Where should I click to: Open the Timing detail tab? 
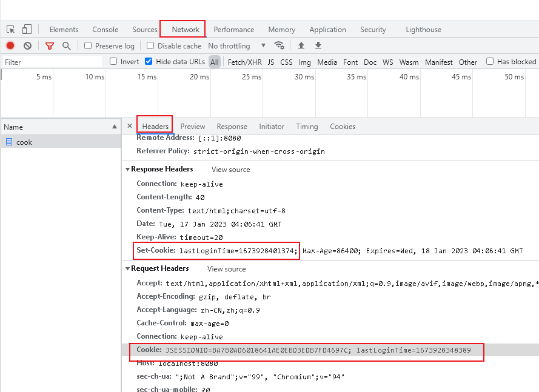point(307,127)
